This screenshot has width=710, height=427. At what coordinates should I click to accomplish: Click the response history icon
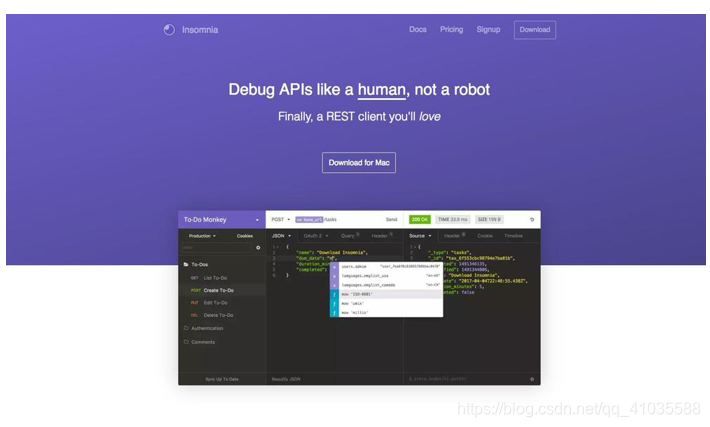(x=532, y=220)
